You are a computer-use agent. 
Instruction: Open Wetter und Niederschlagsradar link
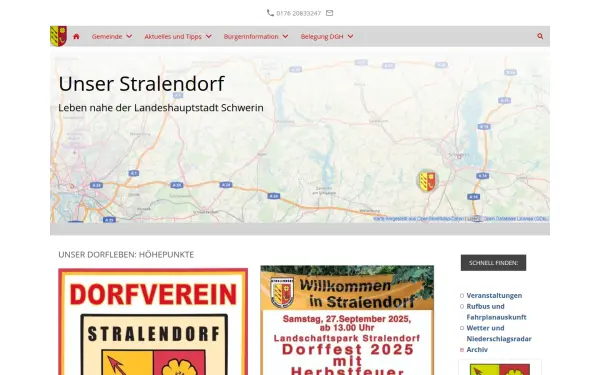tap(499, 333)
